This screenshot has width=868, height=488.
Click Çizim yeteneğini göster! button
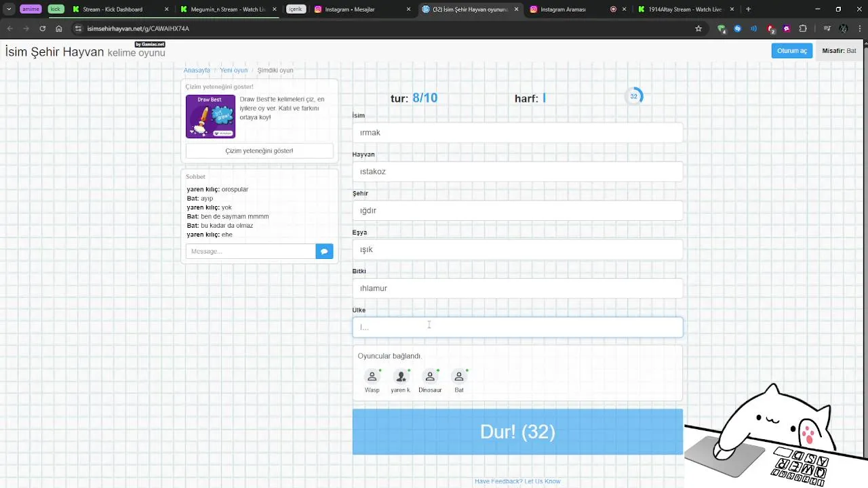(259, 150)
